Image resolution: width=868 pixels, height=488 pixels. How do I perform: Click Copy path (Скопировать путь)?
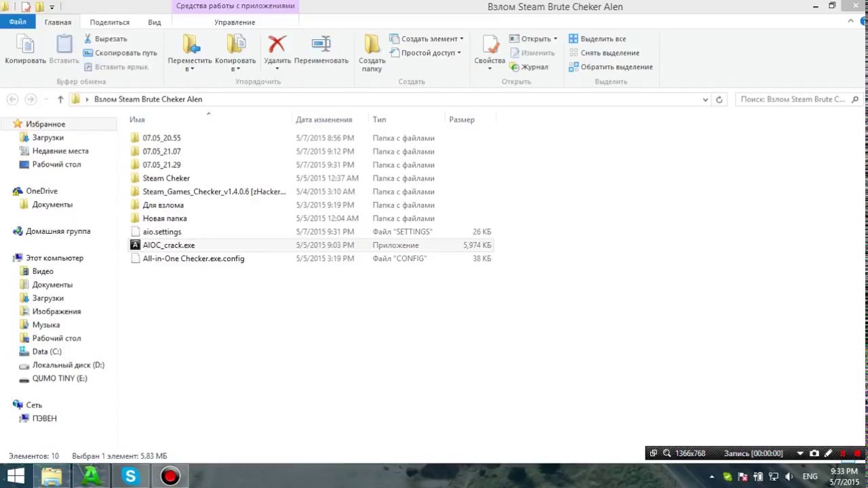(120, 53)
